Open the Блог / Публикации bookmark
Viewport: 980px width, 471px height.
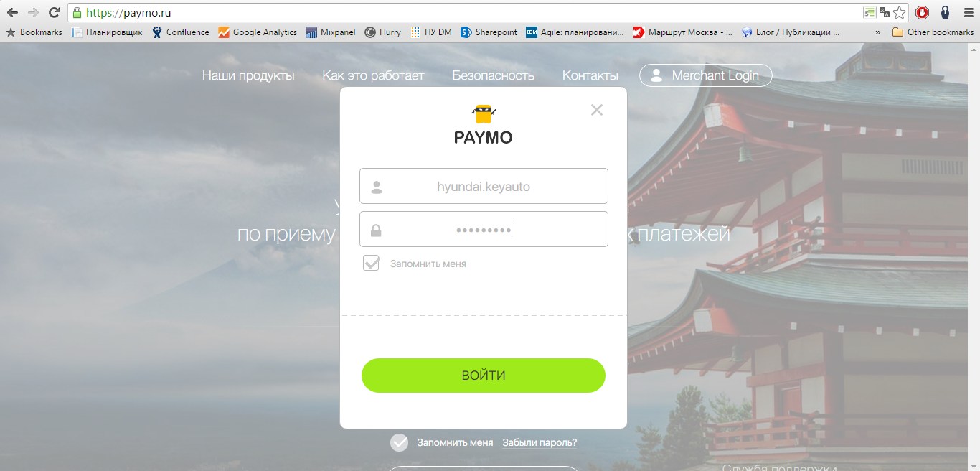(x=791, y=32)
